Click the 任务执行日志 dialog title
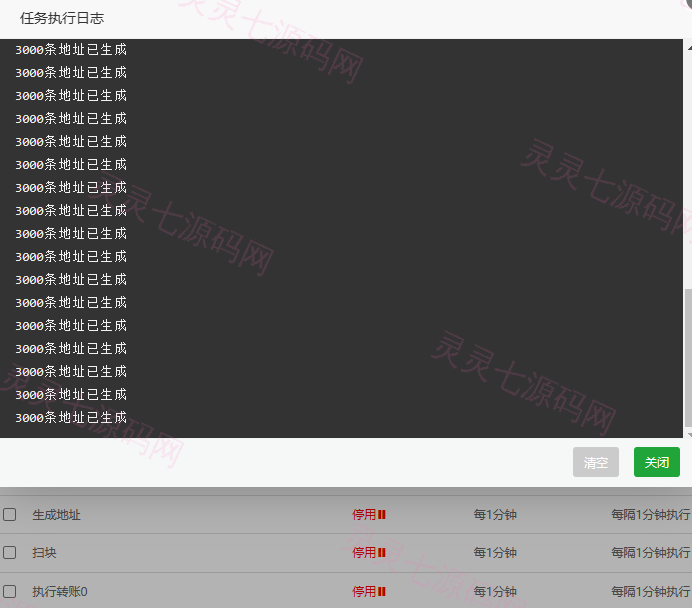 point(62,18)
